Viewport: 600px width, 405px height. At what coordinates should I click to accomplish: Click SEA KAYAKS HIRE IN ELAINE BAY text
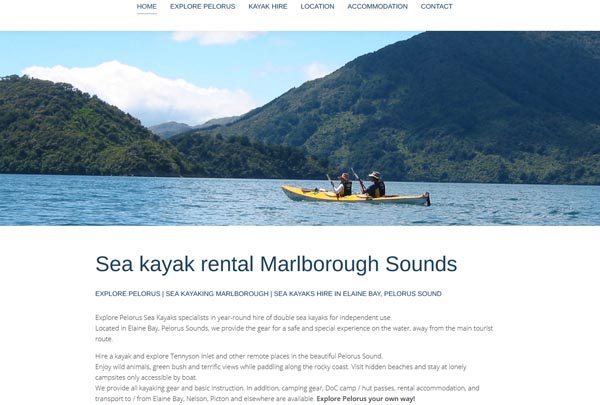pos(327,294)
